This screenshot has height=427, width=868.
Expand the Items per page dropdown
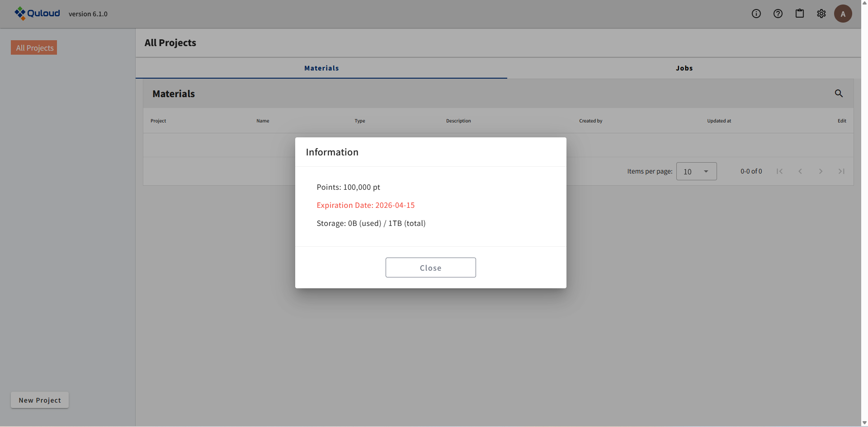(x=696, y=171)
